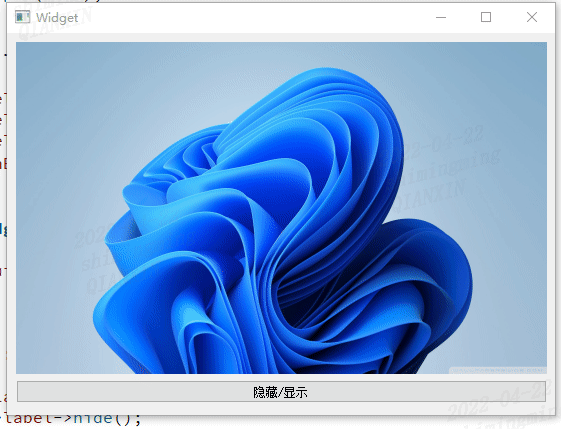The width and height of the screenshot is (561, 429).
Task: Close the Widget window
Action: click(532, 17)
